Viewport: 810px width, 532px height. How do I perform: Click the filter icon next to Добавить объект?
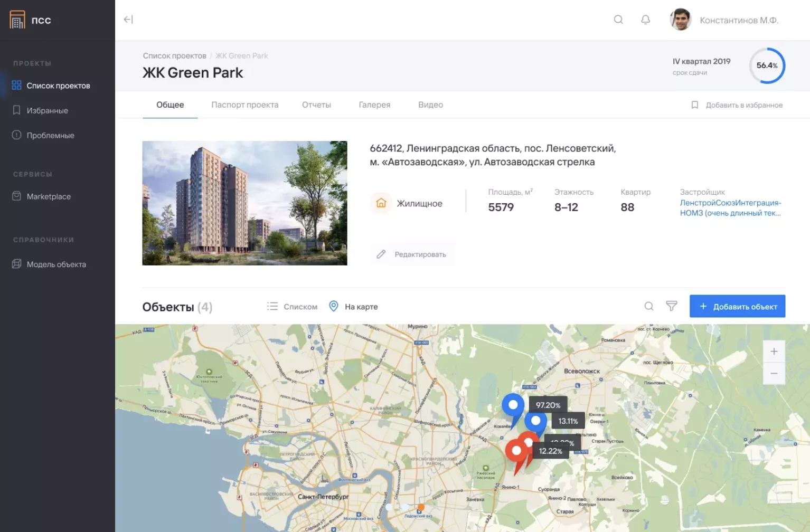(671, 306)
